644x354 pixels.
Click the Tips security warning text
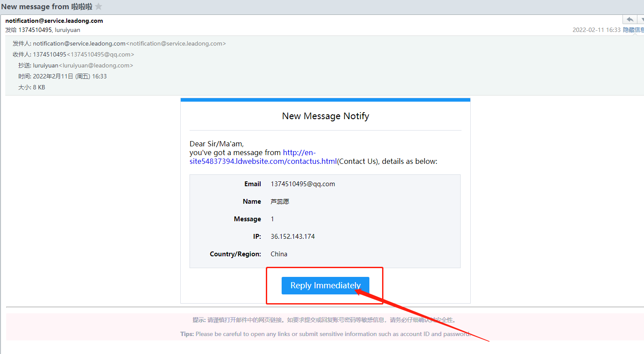click(325, 334)
